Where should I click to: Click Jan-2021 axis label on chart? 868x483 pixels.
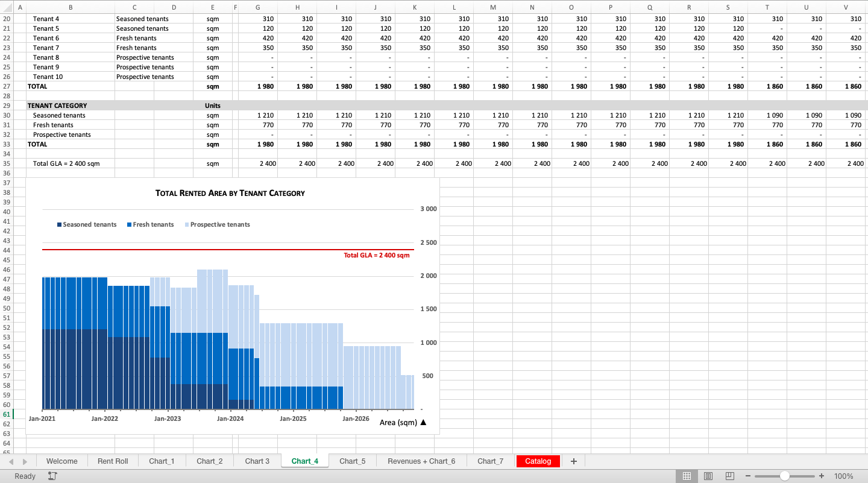pos(42,418)
